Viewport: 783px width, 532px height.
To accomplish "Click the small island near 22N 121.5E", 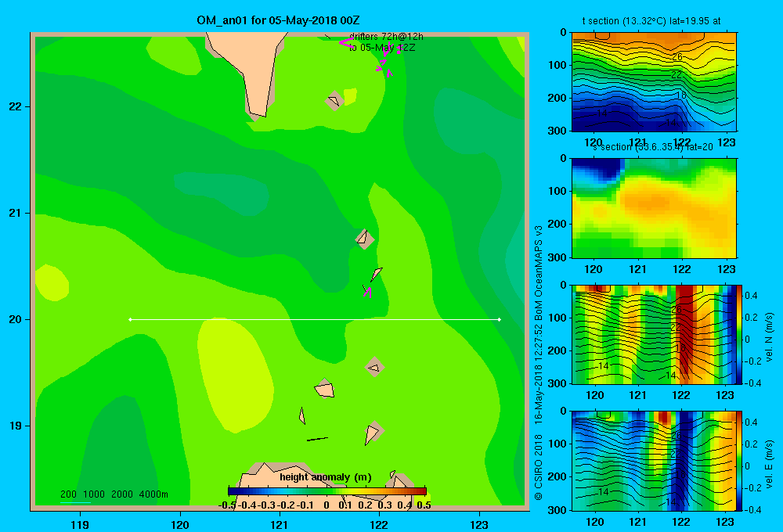I will (x=334, y=101).
